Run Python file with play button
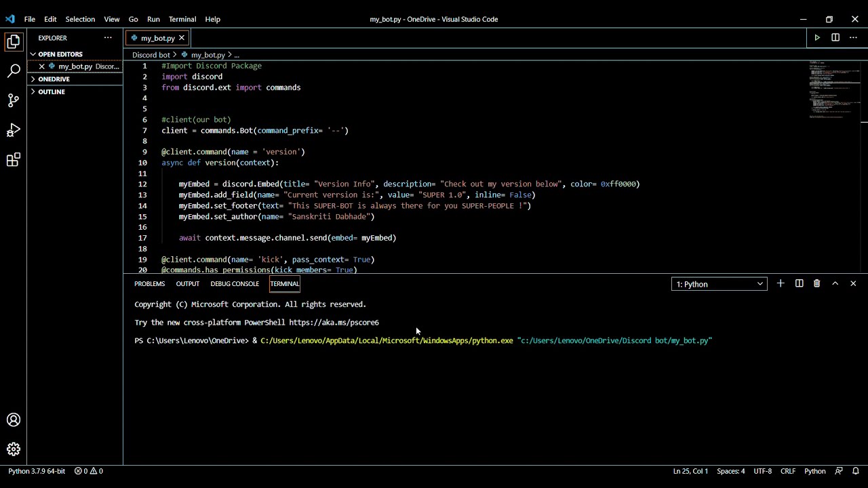 pos(817,38)
